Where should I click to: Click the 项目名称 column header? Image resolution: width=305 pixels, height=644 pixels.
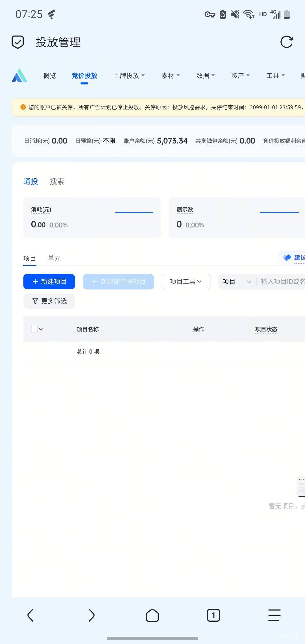tap(88, 329)
